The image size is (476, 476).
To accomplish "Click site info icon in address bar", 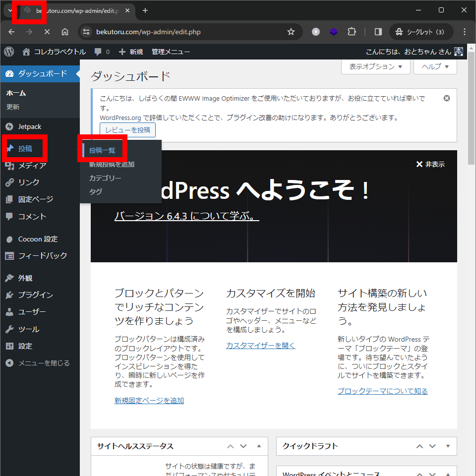I will (86, 32).
